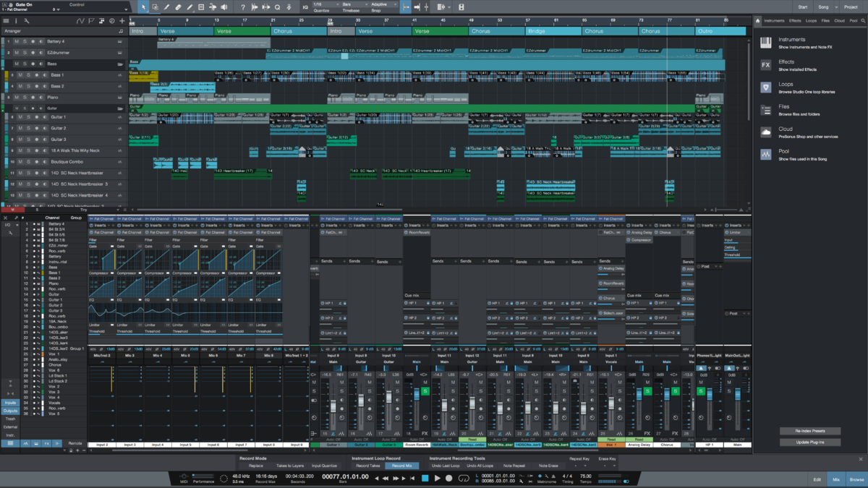Switch to the Edit tab
This screenshot has width=868, height=488.
pyautogui.click(x=817, y=479)
